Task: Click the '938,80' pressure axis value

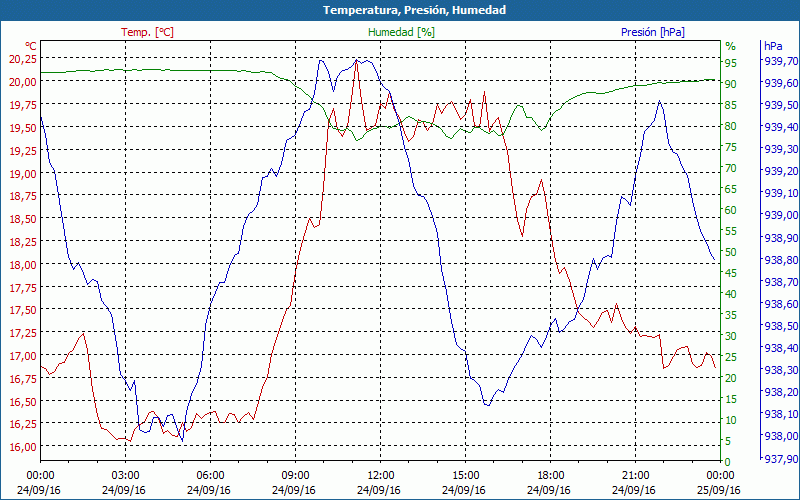Action: [780, 259]
